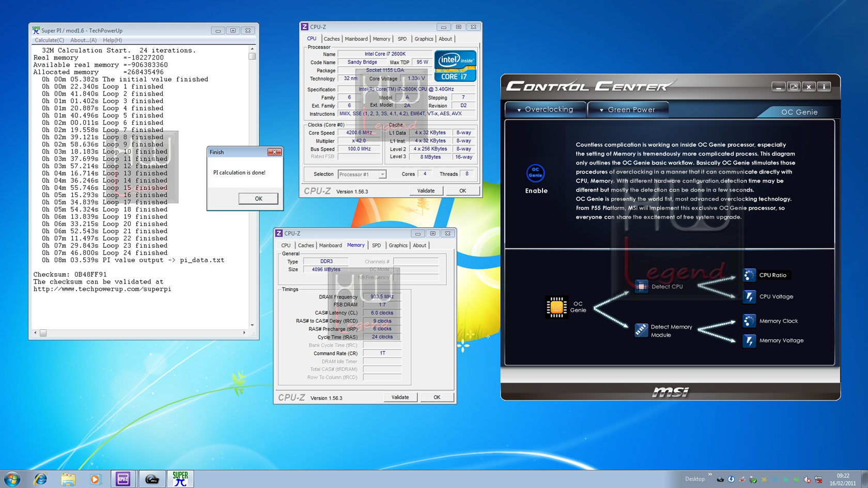Click the MSI Control Center taskbar button
The width and height of the screenshot is (868, 488).
(151, 479)
